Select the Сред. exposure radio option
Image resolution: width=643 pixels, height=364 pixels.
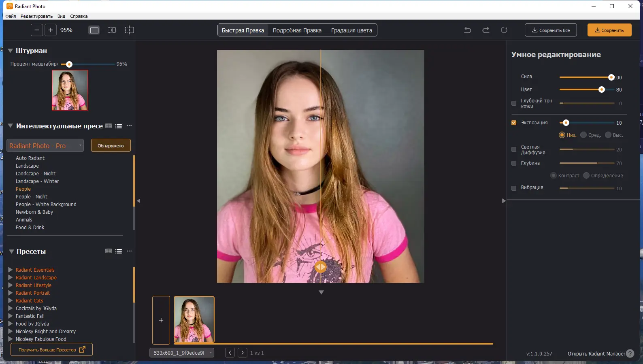(x=583, y=135)
